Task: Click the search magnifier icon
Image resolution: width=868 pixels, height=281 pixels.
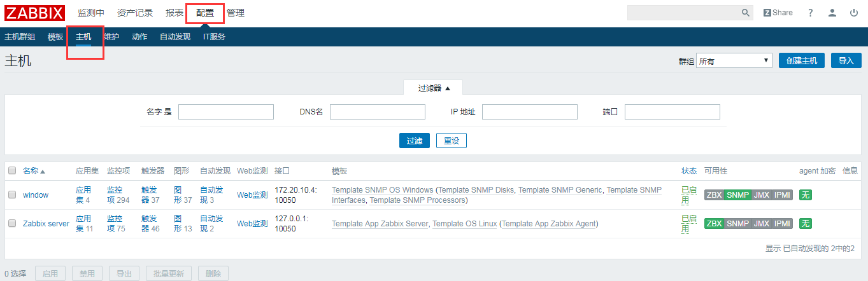Action: pyautogui.click(x=746, y=13)
